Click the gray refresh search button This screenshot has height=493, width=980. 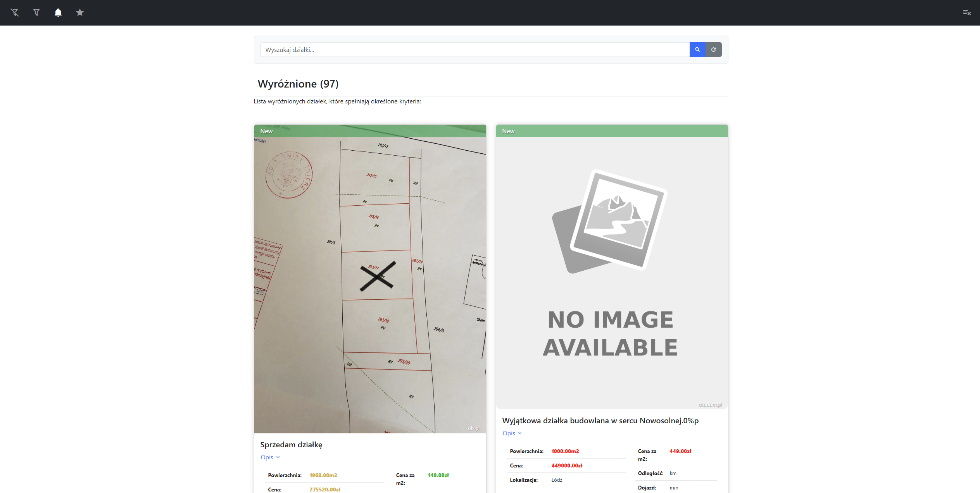pos(713,50)
